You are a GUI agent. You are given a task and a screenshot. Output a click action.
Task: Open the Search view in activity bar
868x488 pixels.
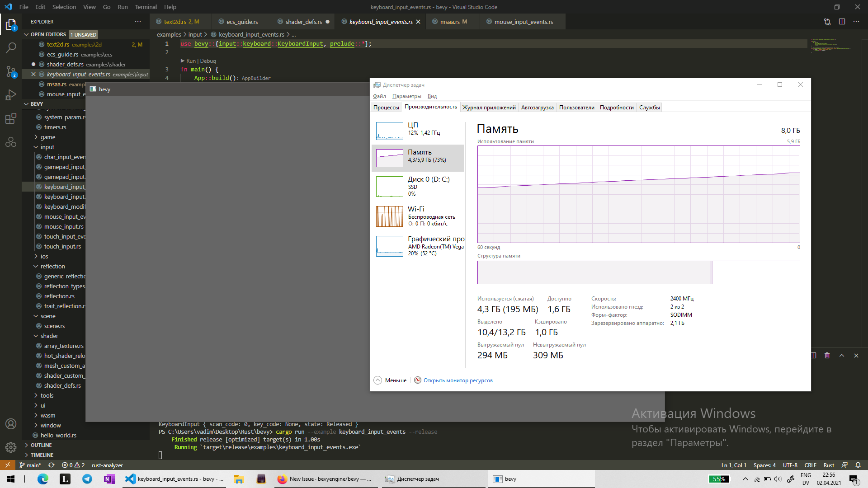click(x=11, y=47)
